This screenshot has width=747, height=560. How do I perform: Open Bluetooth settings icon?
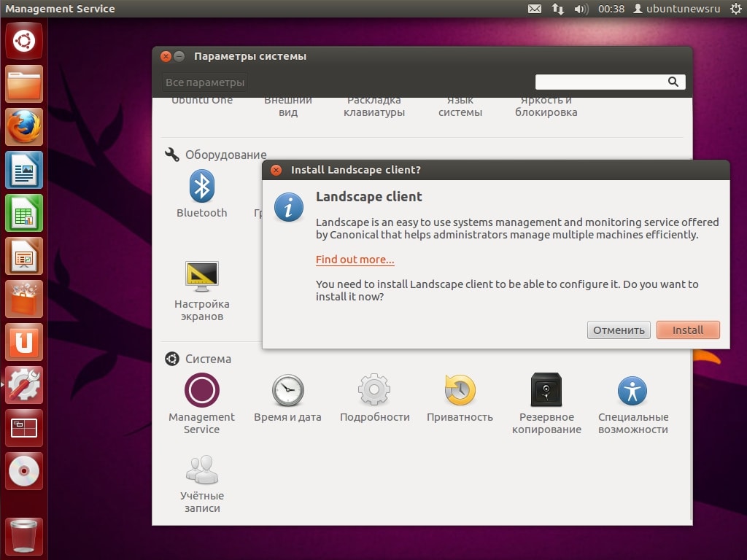click(x=201, y=194)
